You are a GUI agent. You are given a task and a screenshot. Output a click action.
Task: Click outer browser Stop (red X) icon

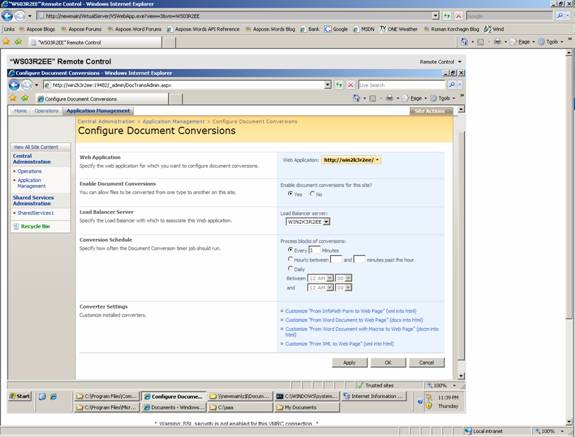[x=458, y=16]
